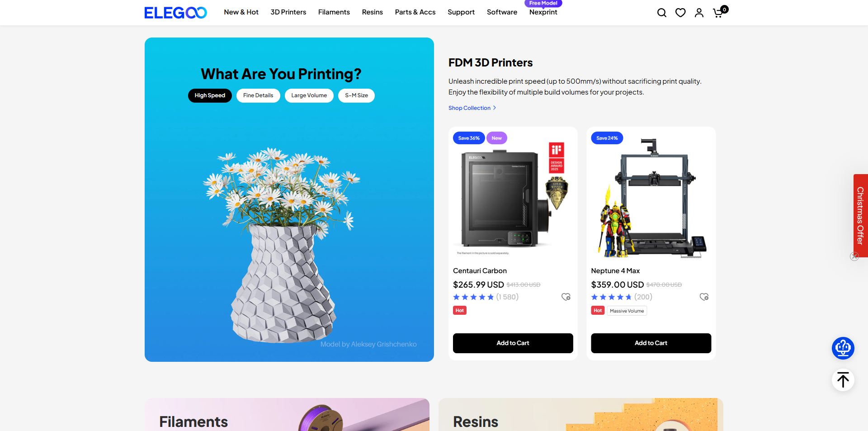Select the S-M Size filter pill

[356, 95]
